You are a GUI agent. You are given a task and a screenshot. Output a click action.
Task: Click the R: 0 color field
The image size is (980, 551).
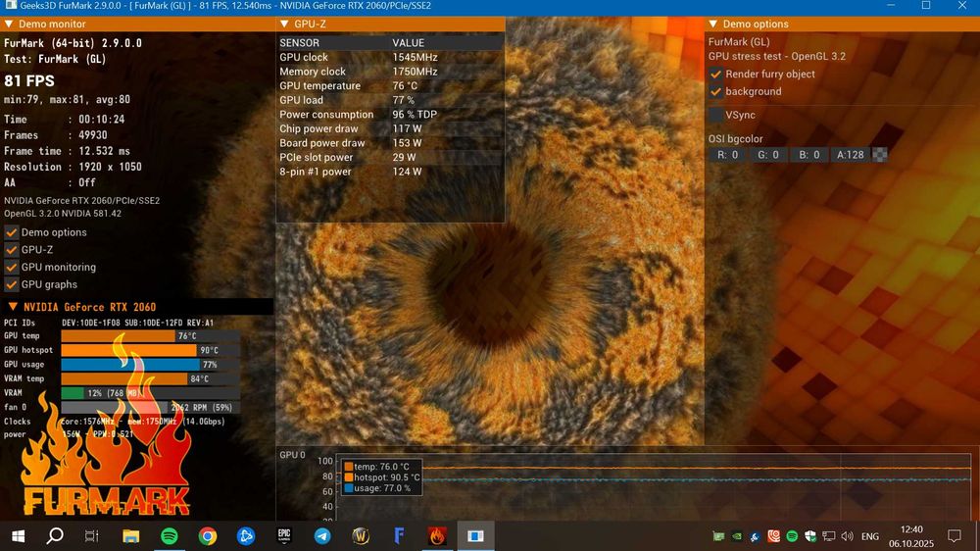point(727,155)
